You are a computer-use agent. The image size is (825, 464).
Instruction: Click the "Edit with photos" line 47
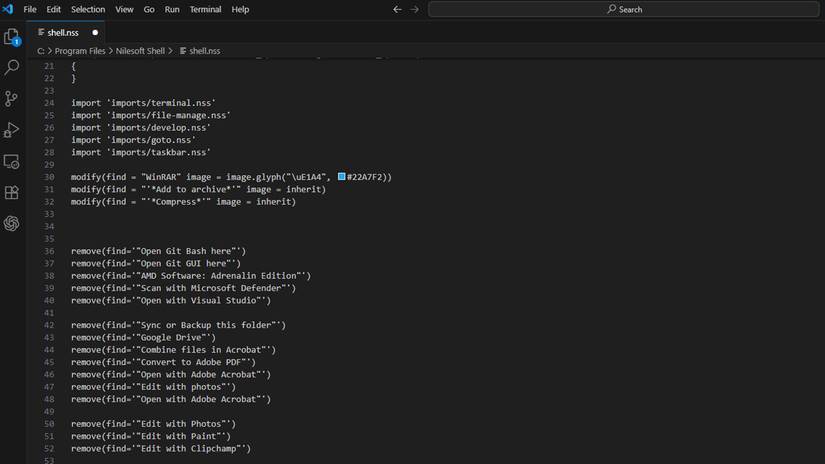pos(153,387)
